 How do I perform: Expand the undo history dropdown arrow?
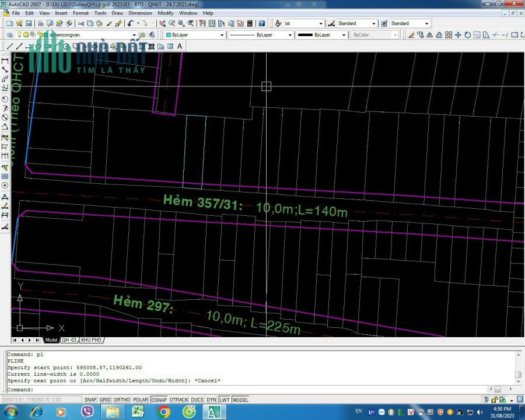click(x=138, y=23)
